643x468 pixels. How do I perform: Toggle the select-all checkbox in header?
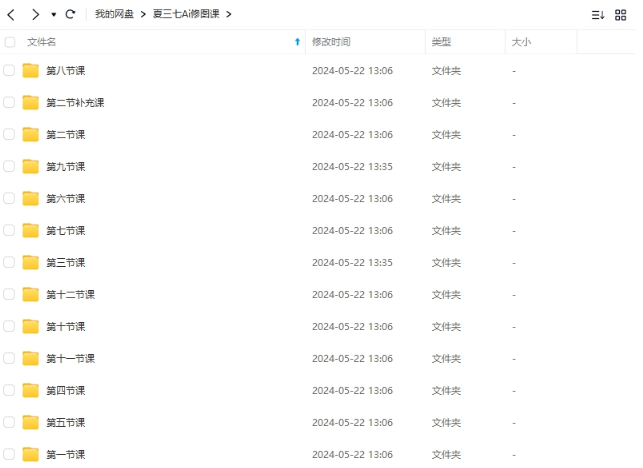pos(9,42)
